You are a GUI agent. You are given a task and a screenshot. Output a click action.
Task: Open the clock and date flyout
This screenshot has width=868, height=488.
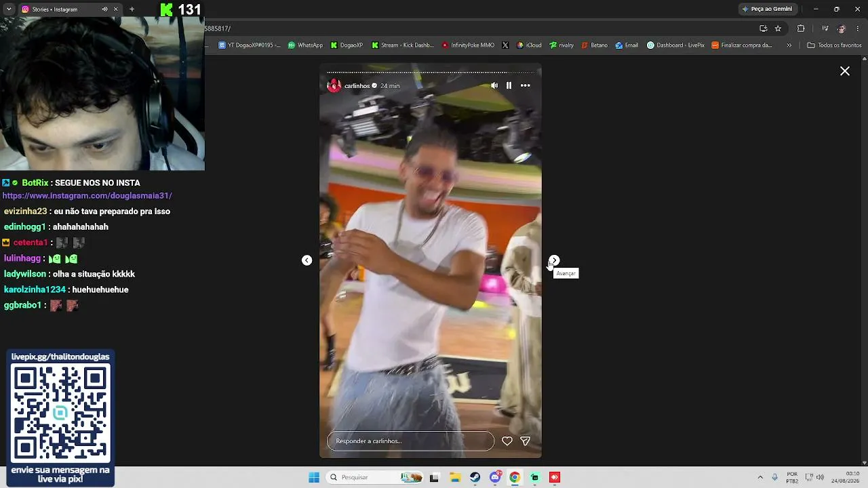tap(845, 477)
